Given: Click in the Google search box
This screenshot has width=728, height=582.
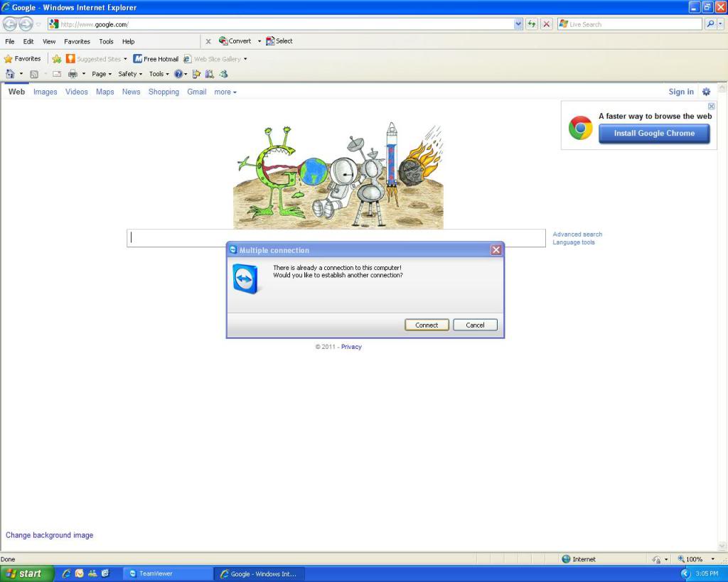Looking at the screenshot, I should tap(336, 237).
